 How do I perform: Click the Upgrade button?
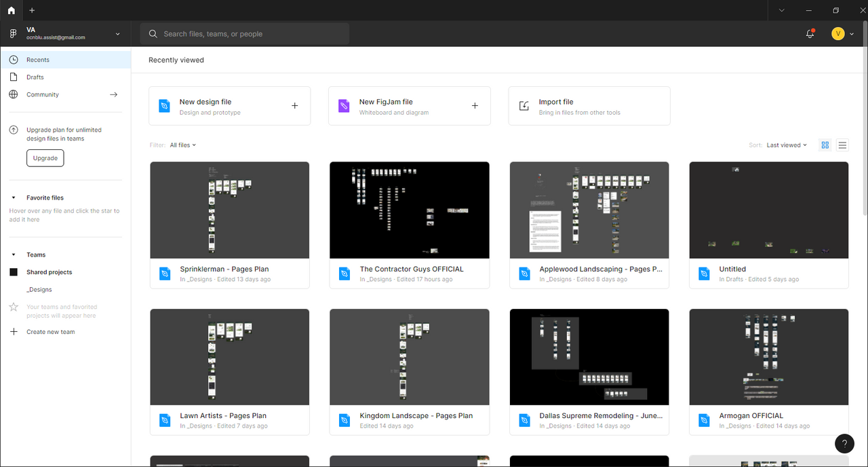(x=45, y=158)
